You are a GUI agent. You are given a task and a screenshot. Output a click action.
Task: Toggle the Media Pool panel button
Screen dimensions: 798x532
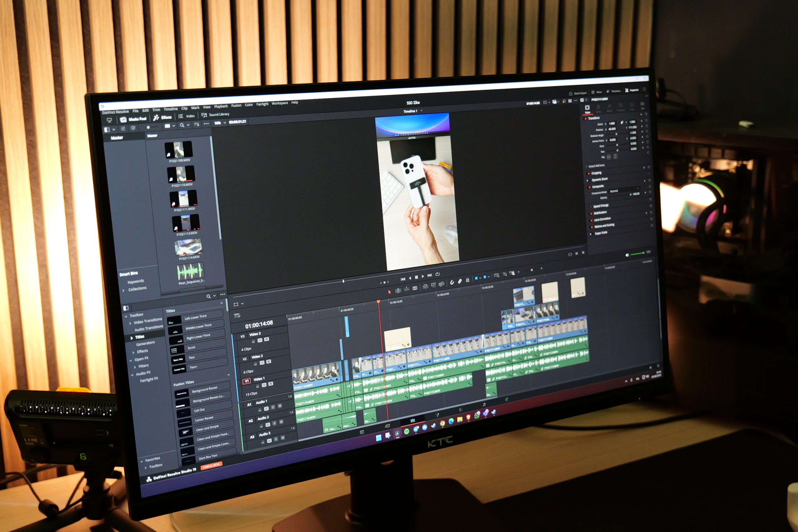tap(133, 119)
